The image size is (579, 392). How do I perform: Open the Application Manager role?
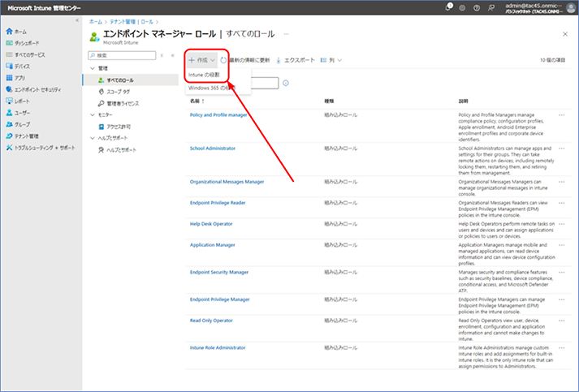click(x=212, y=245)
